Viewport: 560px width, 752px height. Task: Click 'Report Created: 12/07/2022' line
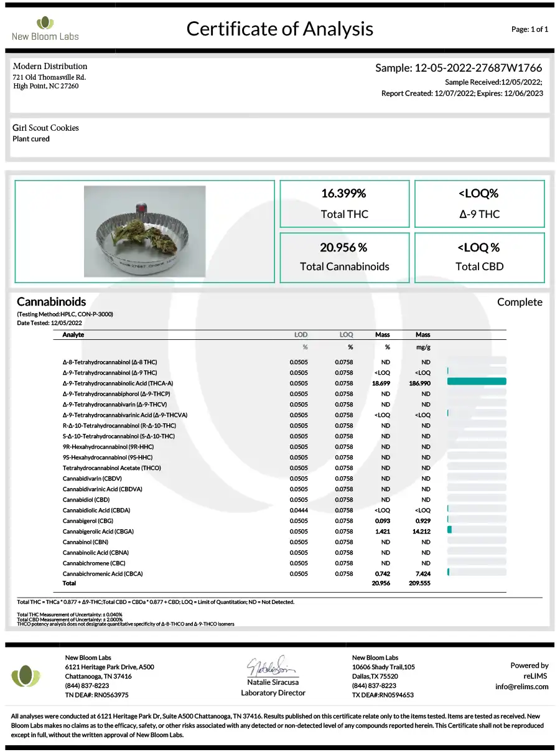point(426,93)
